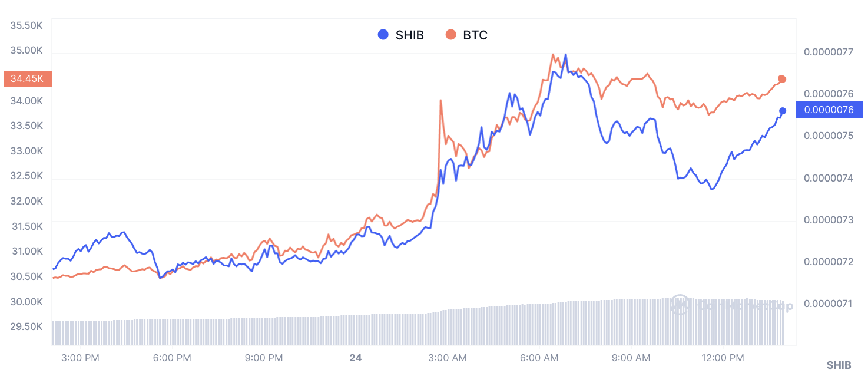The image size is (868, 376).
Task: Click the SHIB legend text label
Action: (x=409, y=35)
